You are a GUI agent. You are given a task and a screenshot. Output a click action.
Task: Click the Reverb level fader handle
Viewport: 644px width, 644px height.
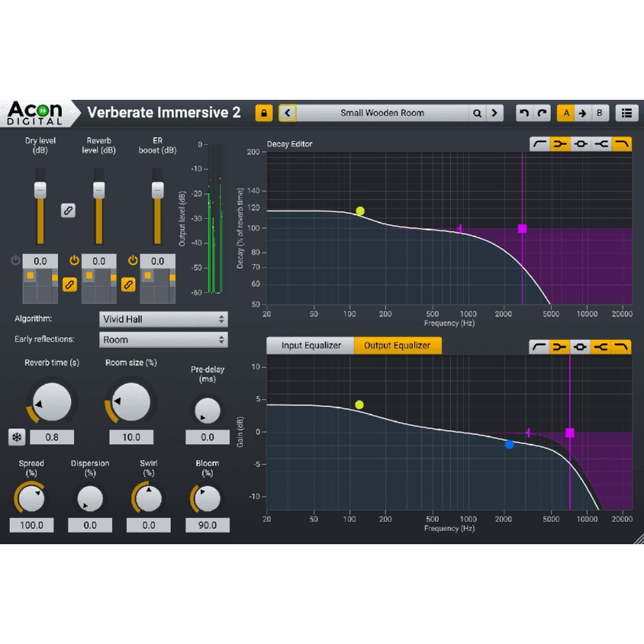99,190
